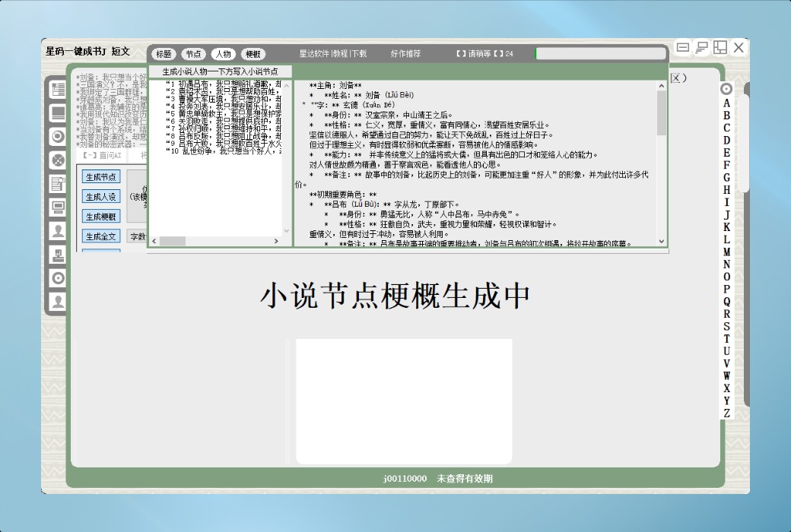Open the 星达软件 link in the header
791x532 pixels.
[313, 54]
